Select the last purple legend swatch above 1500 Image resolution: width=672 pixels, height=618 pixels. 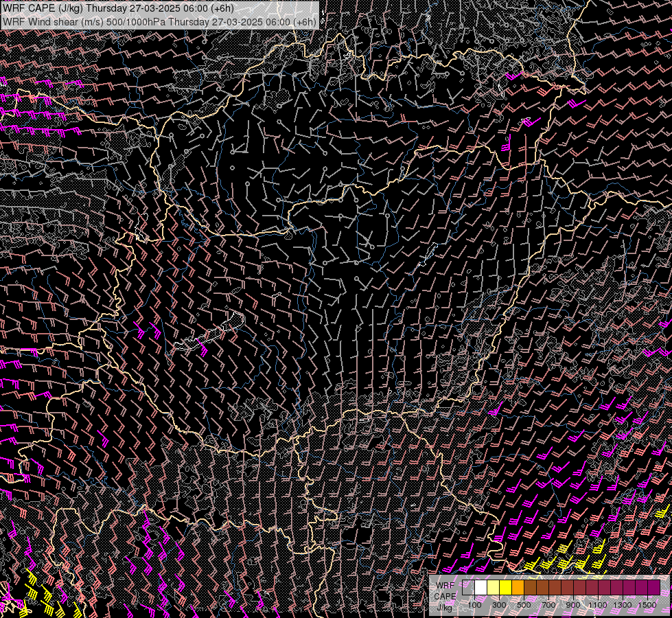[x=653, y=587]
